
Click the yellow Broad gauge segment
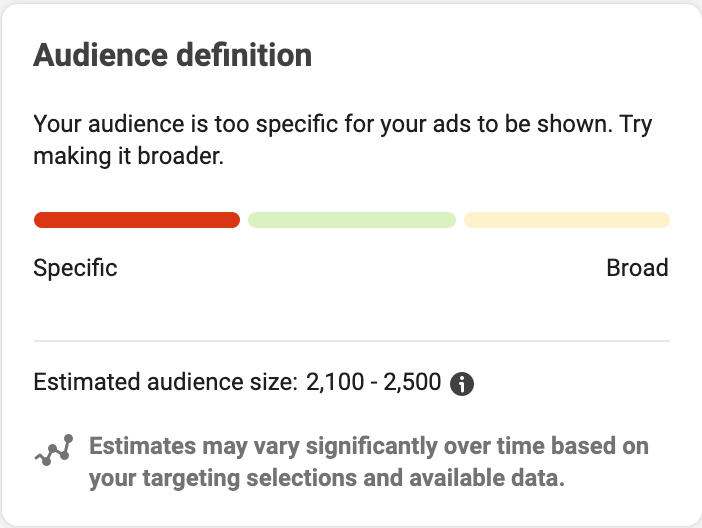point(567,220)
